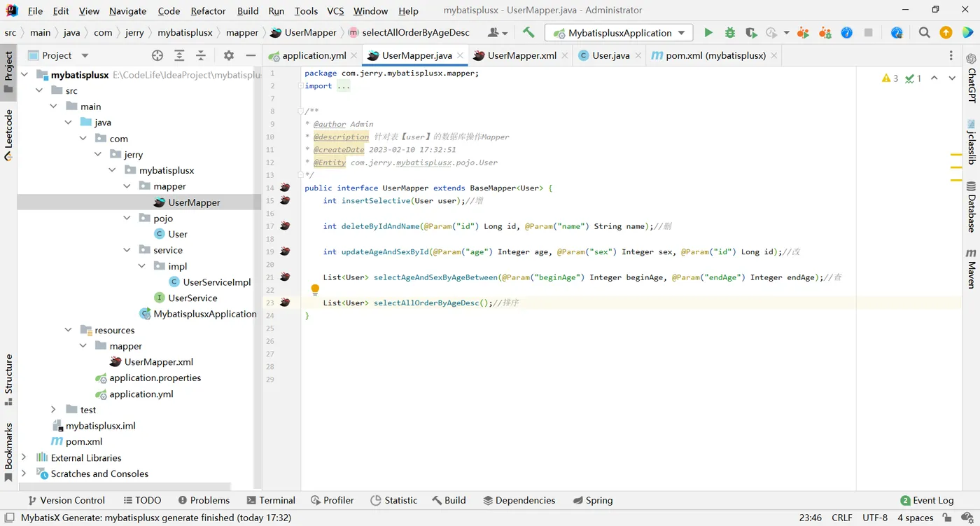Open the Refactor menu
Screen dimensions: 980x526
point(208,11)
